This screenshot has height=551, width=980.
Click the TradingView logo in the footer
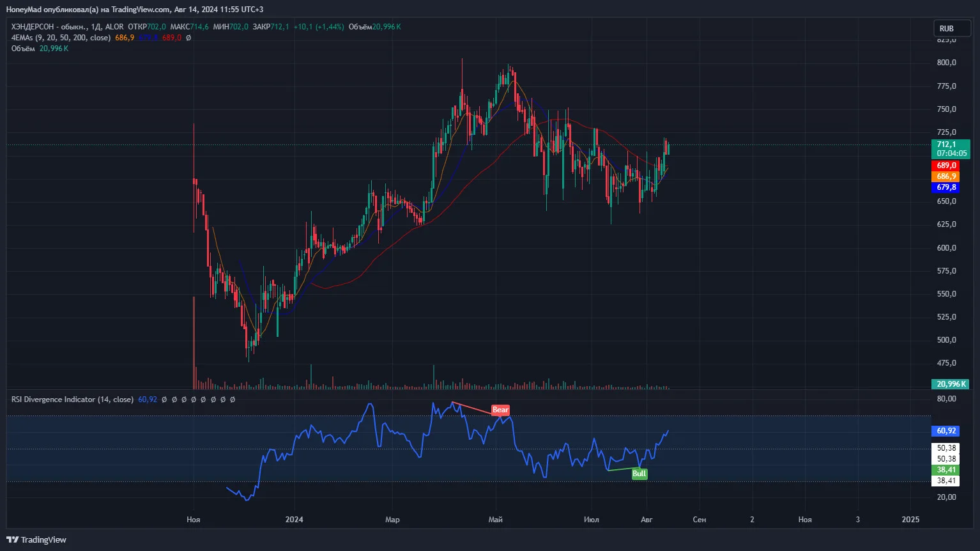[36, 539]
